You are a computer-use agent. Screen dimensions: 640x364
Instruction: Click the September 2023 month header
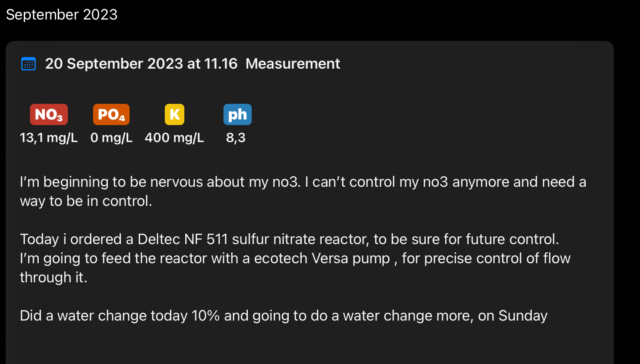pyautogui.click(x=62, y=14)
